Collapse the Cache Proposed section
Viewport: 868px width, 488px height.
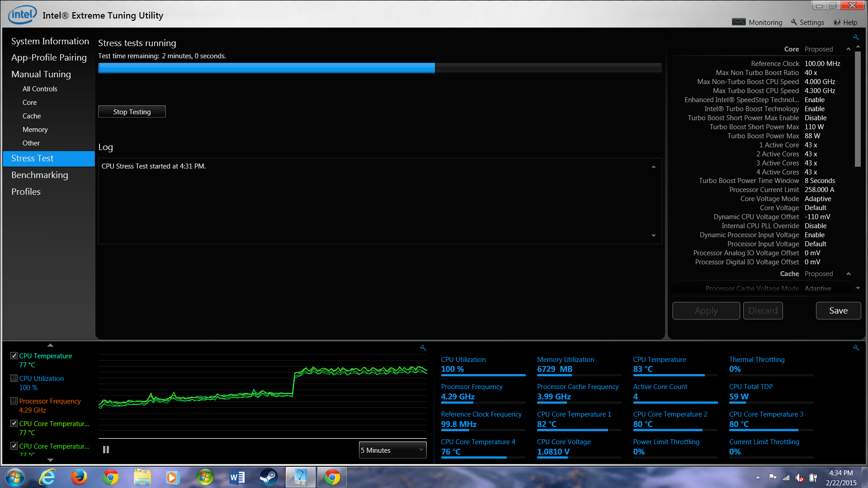tap(849, 274)
